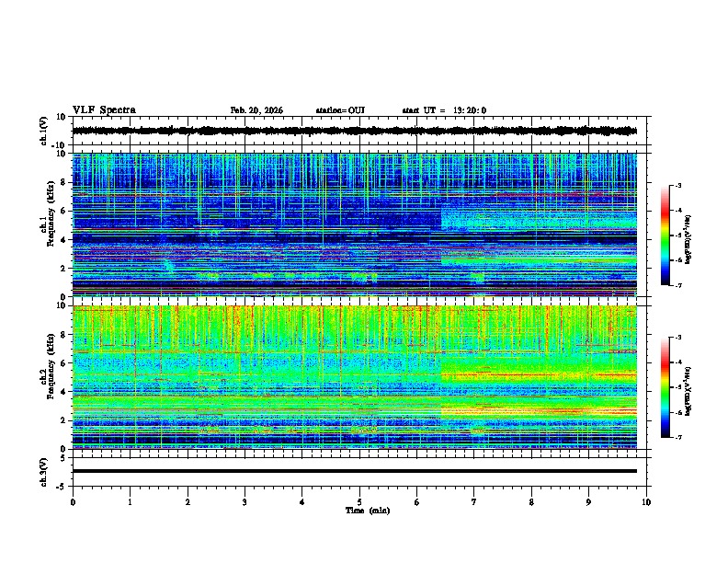Click the "-5" tick on ch.3(V) axis
This screenshot has height=563, width=728.
pos(62,487)
